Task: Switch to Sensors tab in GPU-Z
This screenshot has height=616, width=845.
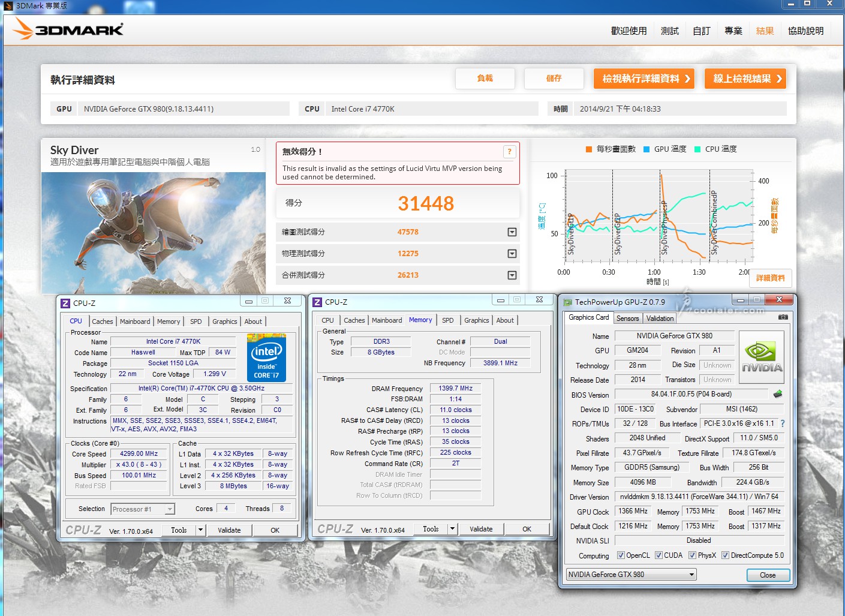Action: tap(627, 318)
